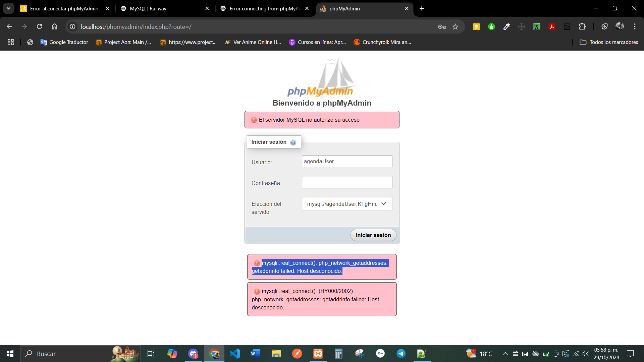
Task: Open the tab search dropdown arrow
Action: (8, 8)
